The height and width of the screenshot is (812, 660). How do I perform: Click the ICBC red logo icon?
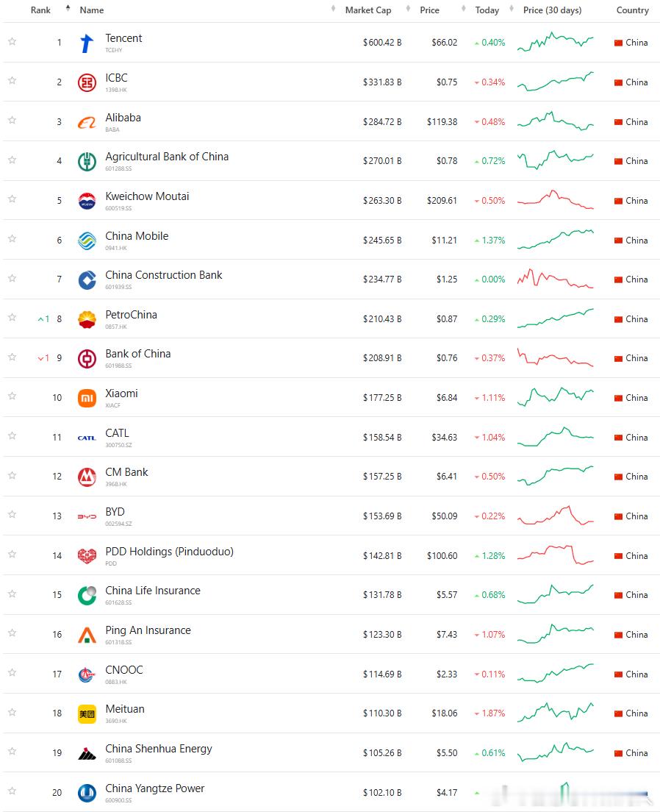(87, 83)
